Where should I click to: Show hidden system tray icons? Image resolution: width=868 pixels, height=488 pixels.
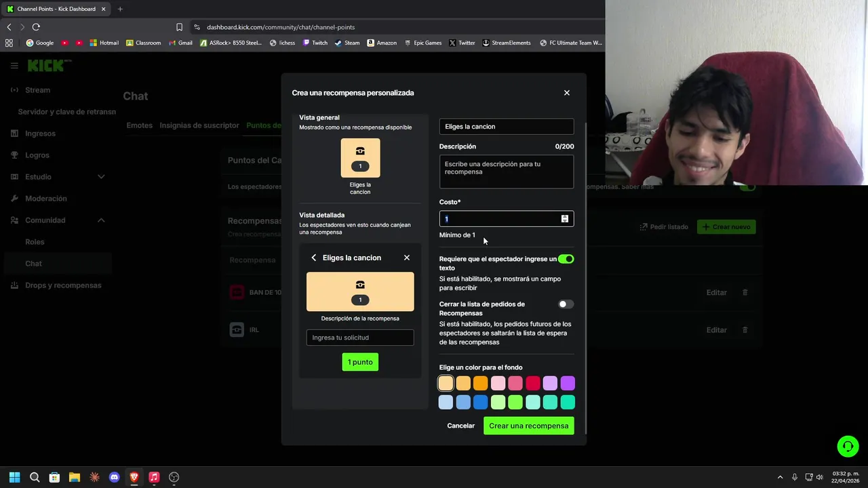[x=780, y=477]
